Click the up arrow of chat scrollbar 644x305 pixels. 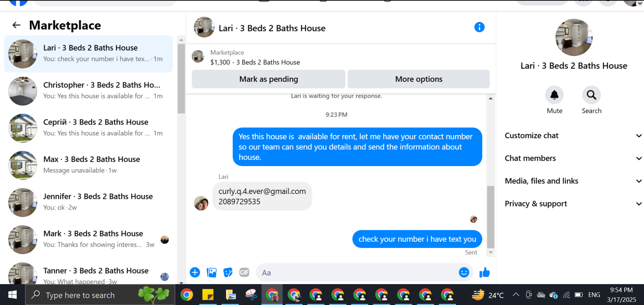491,99
